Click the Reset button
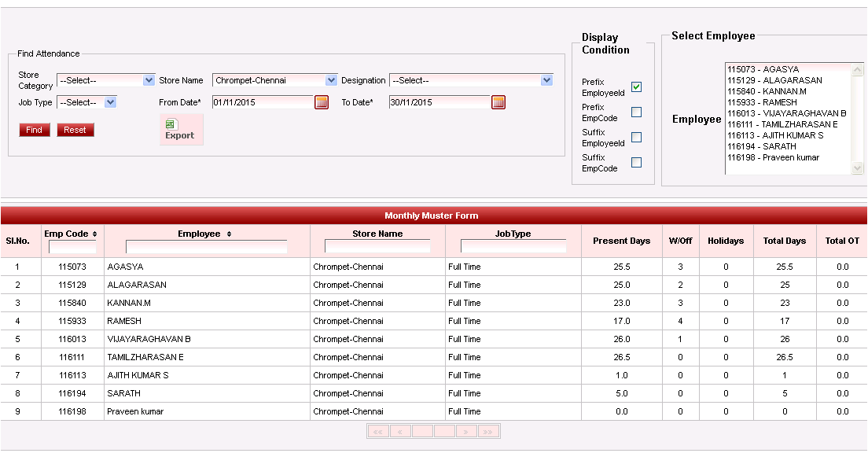This screenshot has height=453, width=868. 75,130
